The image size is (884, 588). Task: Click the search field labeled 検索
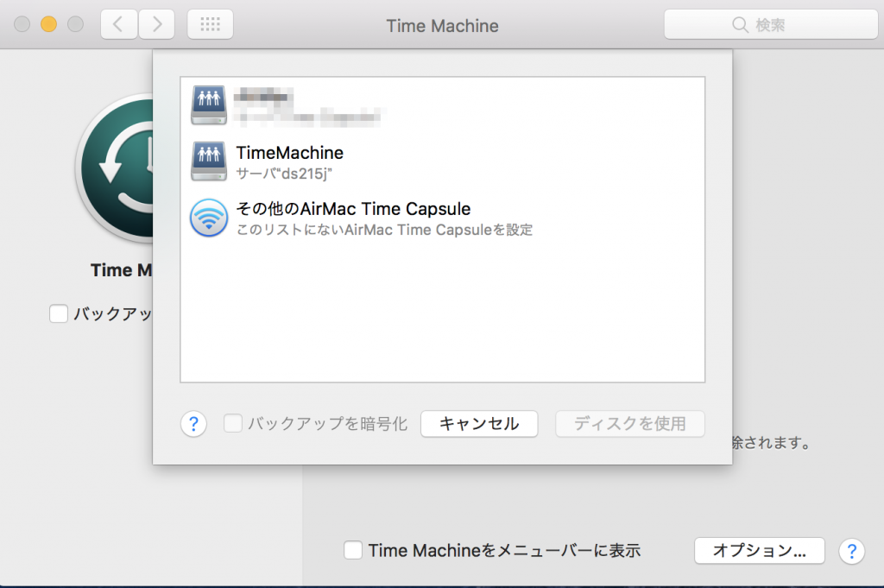tap(771, 24)
